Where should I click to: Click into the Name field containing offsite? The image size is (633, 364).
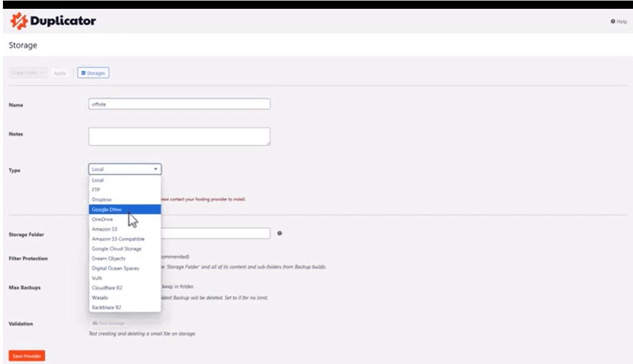point(179,104)
